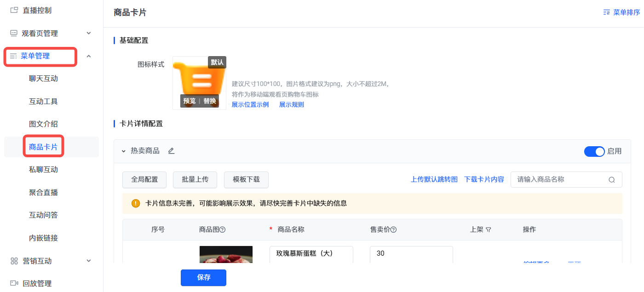
Task: Click the 基础配置 section heading
Action: click(x=134, y=40)
